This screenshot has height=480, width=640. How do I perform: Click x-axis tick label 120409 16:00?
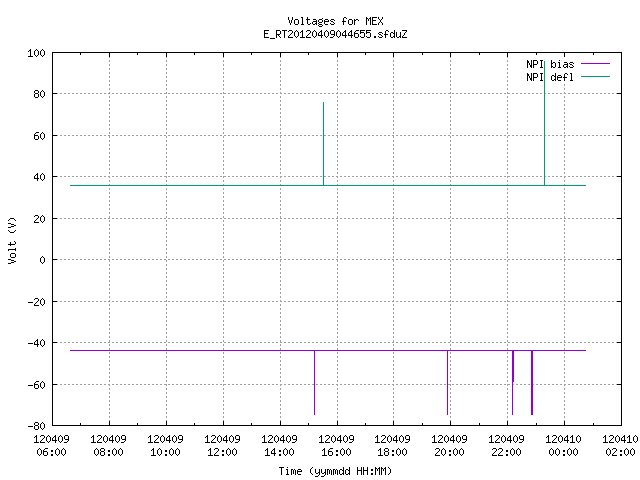(x=336, y=446)
